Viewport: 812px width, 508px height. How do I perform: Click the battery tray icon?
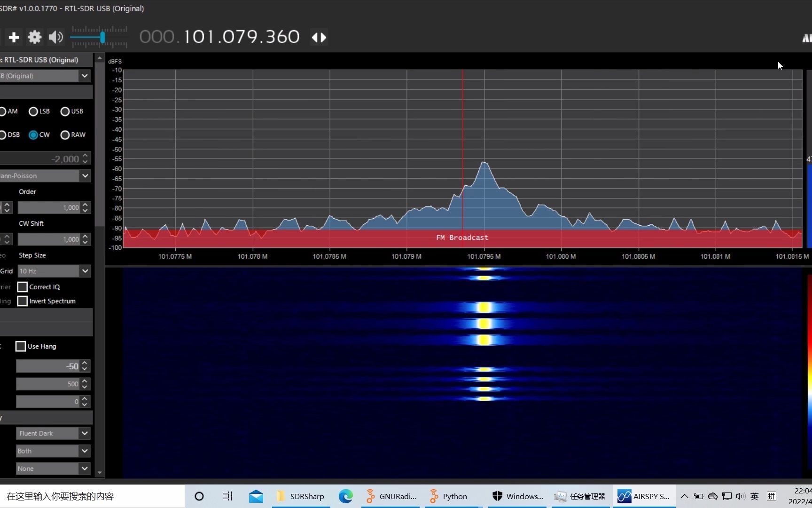pyautogui.click(x=699, y=496)
